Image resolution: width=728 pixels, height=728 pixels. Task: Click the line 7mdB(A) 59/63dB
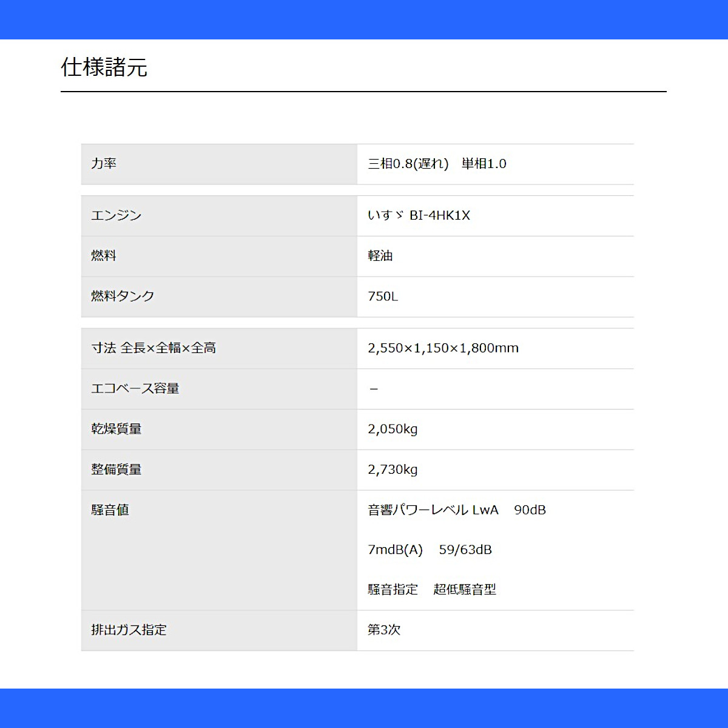[x=430, y=550]
